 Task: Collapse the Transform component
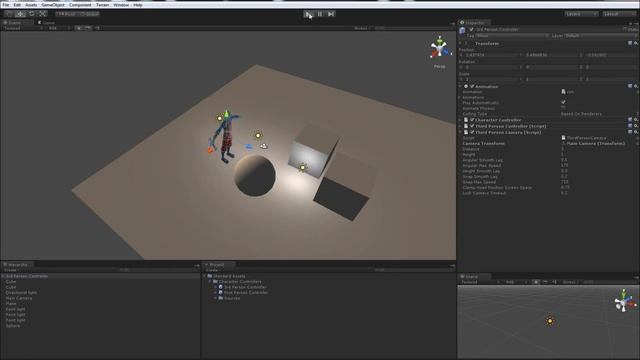click(x=460, y=43)
